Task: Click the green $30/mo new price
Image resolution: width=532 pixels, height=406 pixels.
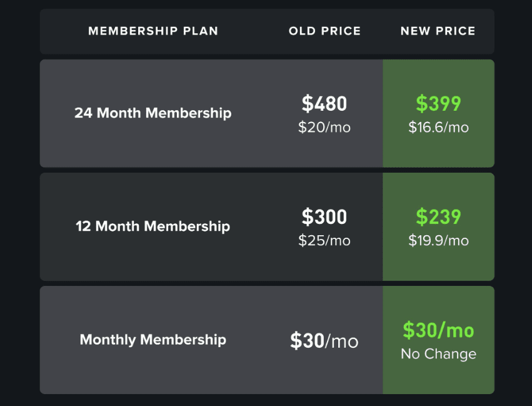Action: [438, 330]
